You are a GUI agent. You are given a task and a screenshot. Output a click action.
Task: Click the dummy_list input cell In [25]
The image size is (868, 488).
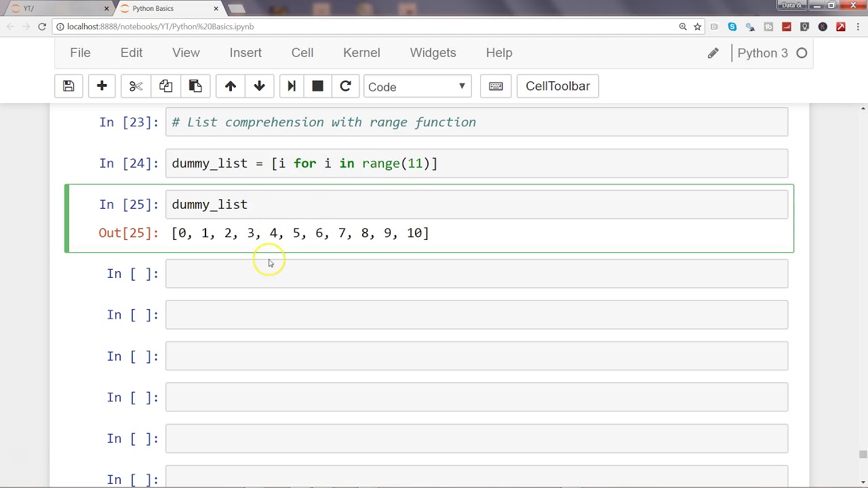coord(477,205)
